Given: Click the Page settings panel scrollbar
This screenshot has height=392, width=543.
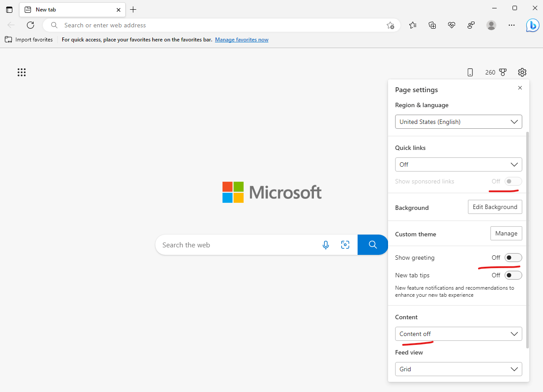Looking at the screenshot, I should pos(528,240).
